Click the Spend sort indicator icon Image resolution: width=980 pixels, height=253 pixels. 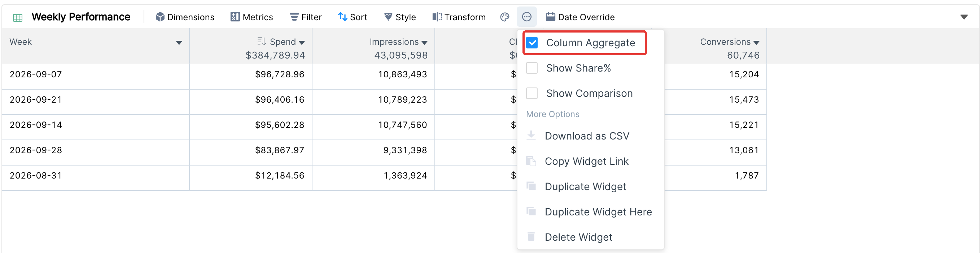pyautogui.click(x=261, y=41)
